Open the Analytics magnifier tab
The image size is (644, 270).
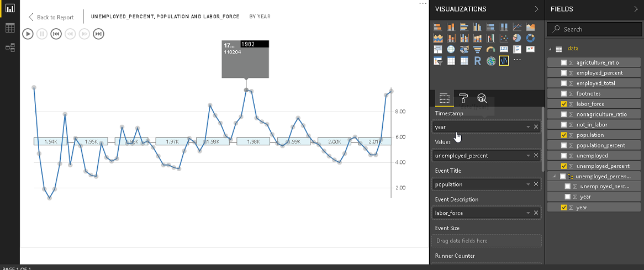[482, 98]
